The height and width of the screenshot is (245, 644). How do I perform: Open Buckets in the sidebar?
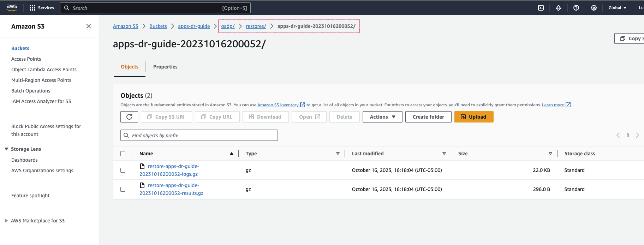(20, 48)
